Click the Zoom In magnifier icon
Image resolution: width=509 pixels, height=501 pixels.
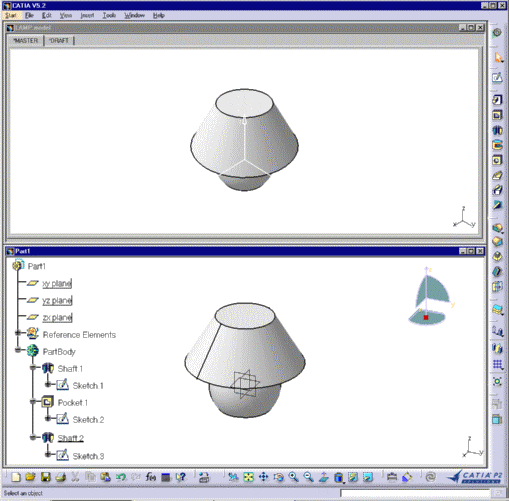(293, 477)
